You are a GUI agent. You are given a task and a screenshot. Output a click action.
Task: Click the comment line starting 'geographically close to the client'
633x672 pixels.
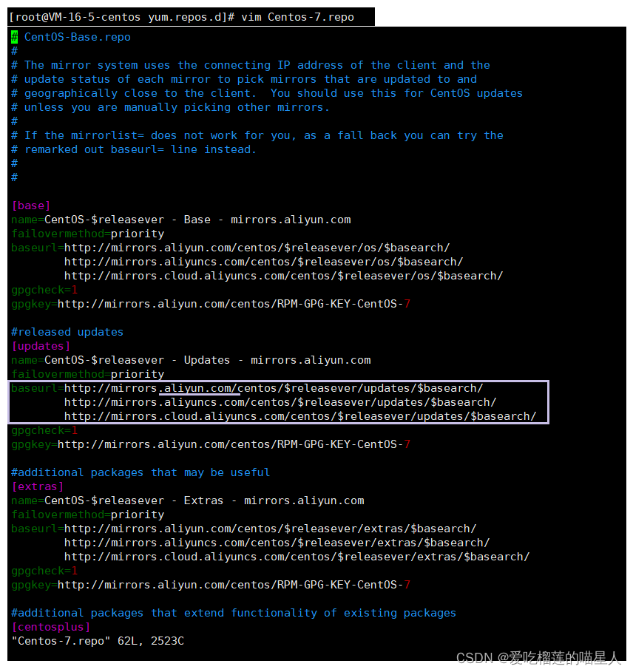[266, 93]
